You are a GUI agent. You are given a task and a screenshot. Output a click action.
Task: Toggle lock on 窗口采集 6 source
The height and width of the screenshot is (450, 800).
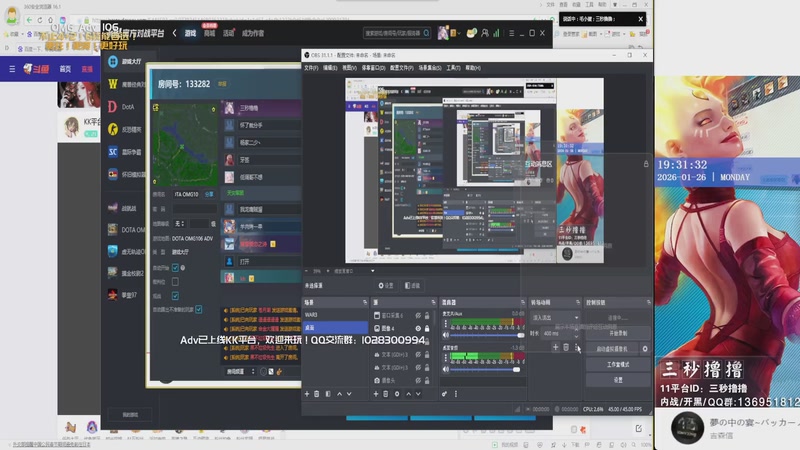pos(427,316)
